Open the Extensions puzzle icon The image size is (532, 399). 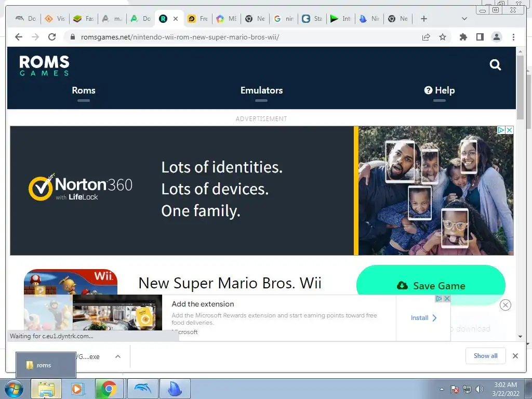tap(463, 37)
